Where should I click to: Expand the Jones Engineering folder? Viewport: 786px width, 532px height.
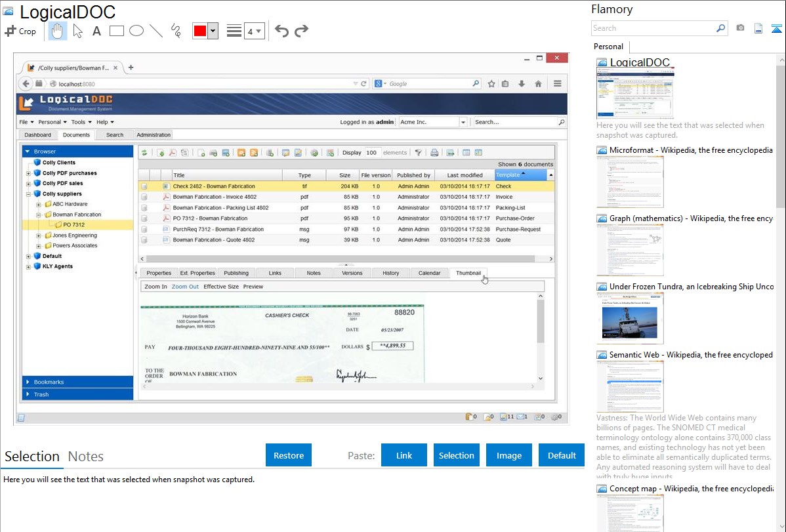coord(39,235)
